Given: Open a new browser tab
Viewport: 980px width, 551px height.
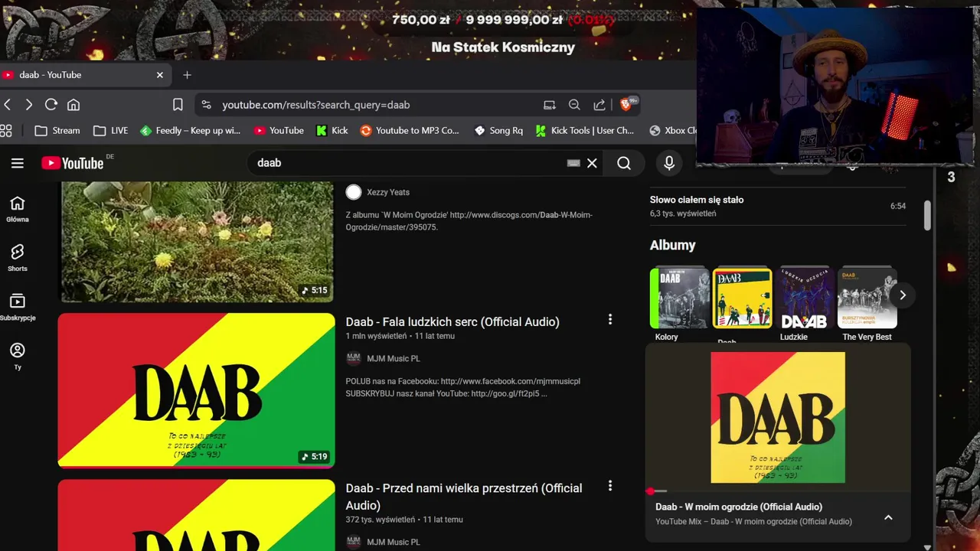Looking at the screenshot, I should pos(187,75).
